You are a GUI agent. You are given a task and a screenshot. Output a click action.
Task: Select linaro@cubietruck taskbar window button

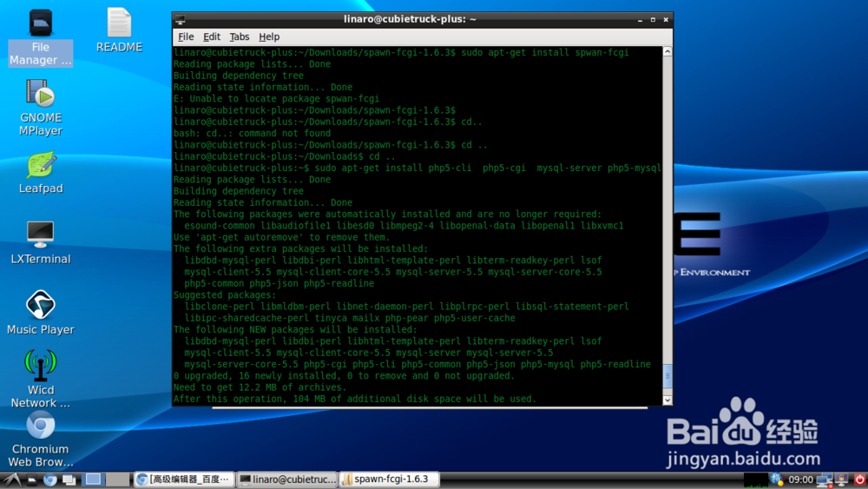pos(287,479)
